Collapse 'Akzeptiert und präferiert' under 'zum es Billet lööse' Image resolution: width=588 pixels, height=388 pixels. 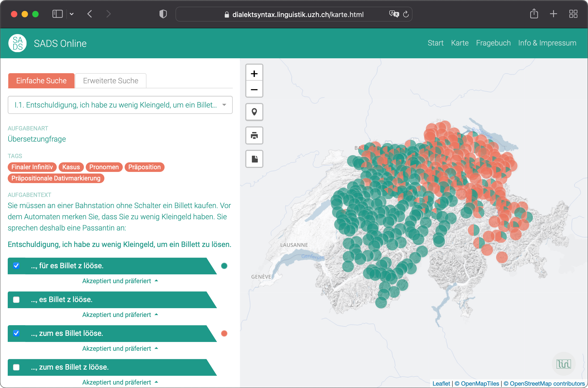pos(120,349)
